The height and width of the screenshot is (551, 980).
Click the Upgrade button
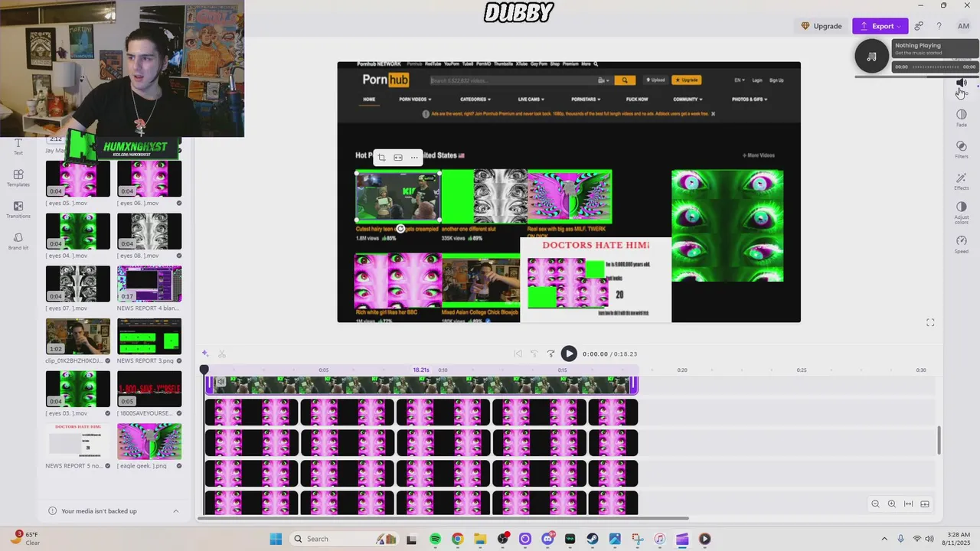coord(821,26)
